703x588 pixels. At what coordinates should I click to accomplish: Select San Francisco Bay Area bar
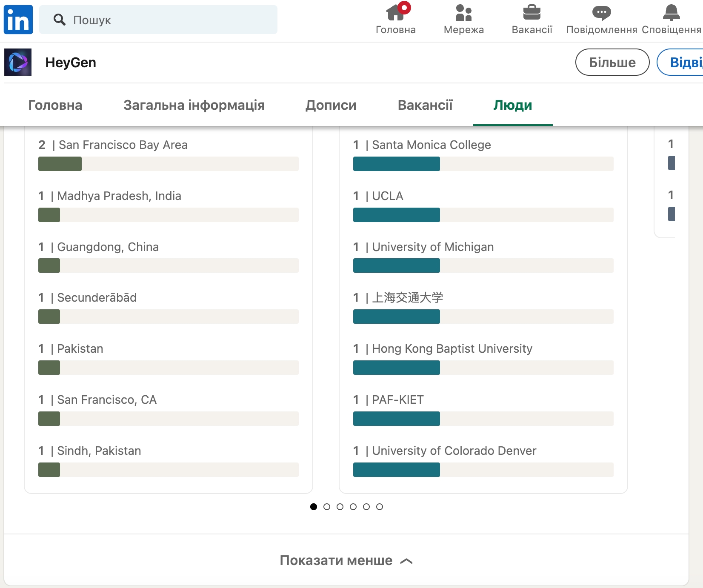click(x=169, y=164)
